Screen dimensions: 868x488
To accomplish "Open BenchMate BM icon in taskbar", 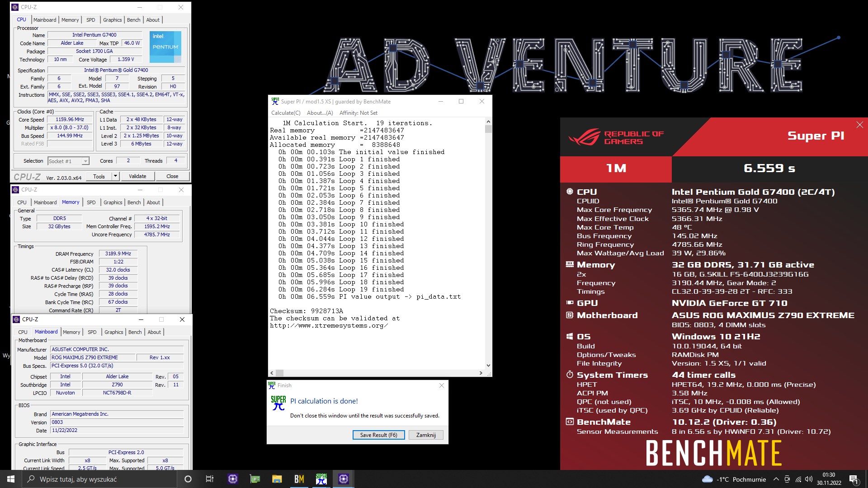I will (299, 479).
